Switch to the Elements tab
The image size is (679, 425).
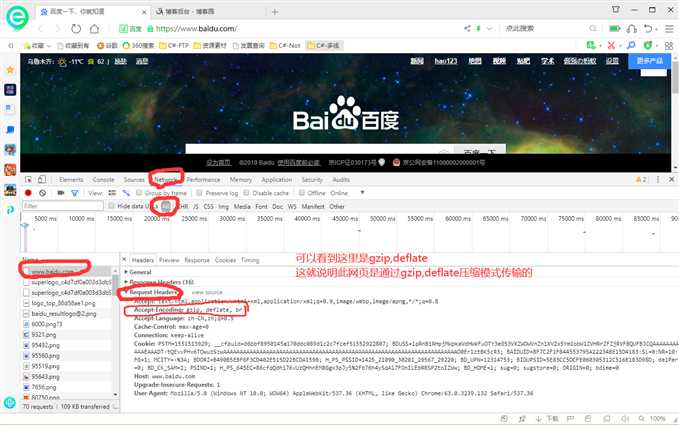[71, 179]
